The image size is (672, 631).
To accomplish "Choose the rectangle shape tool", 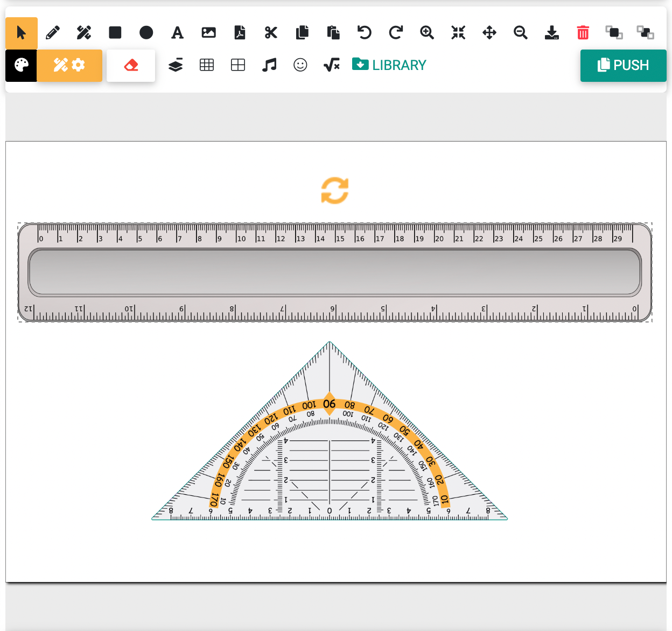I will (115, 32).
